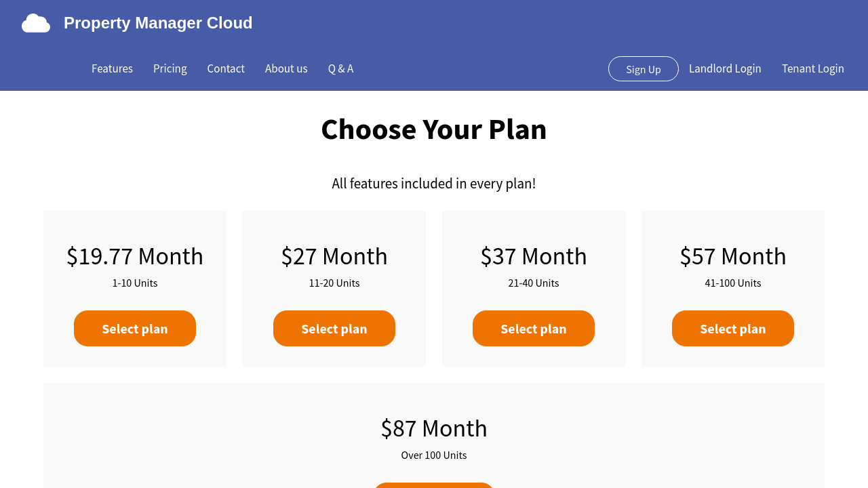
Task: Open the Tenant Login link
Action: click(812, 68)
